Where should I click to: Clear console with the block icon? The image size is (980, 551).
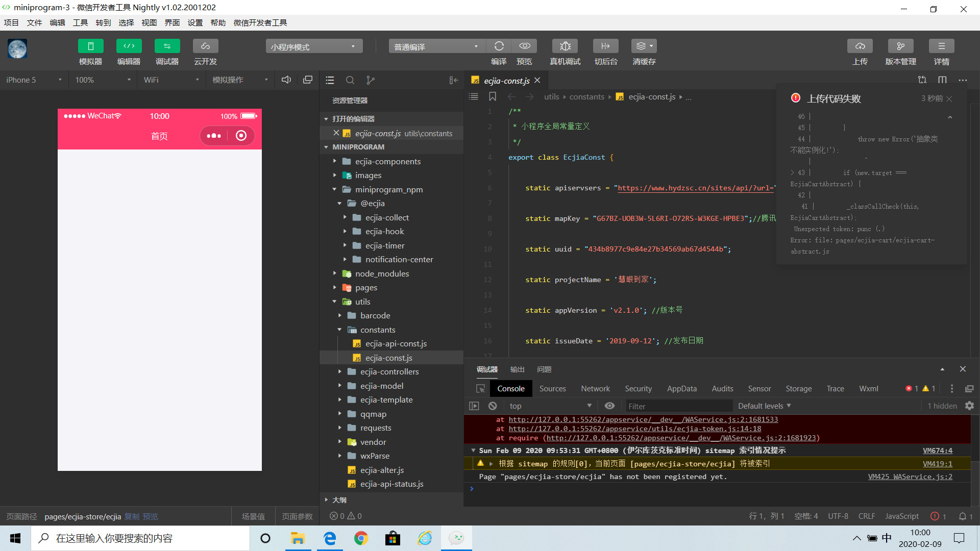coord(493,406)
